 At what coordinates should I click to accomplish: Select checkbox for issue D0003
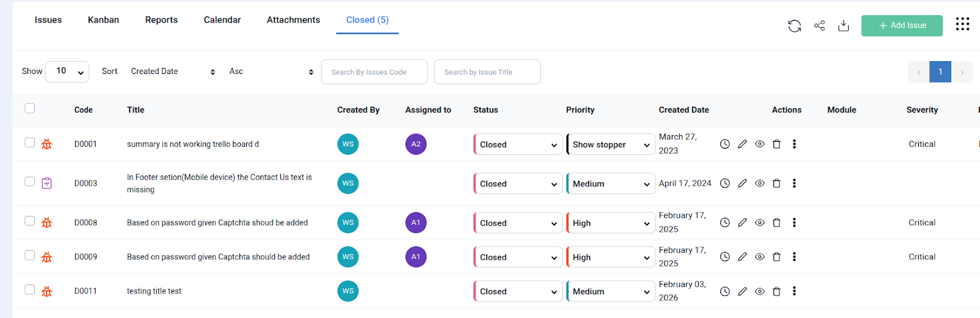(30, 182)
